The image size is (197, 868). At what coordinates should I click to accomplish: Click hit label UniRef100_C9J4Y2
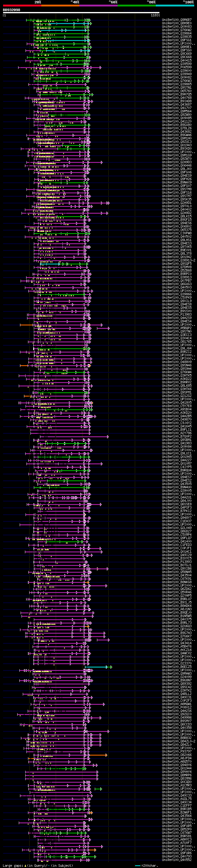click(x=177, y=423)
